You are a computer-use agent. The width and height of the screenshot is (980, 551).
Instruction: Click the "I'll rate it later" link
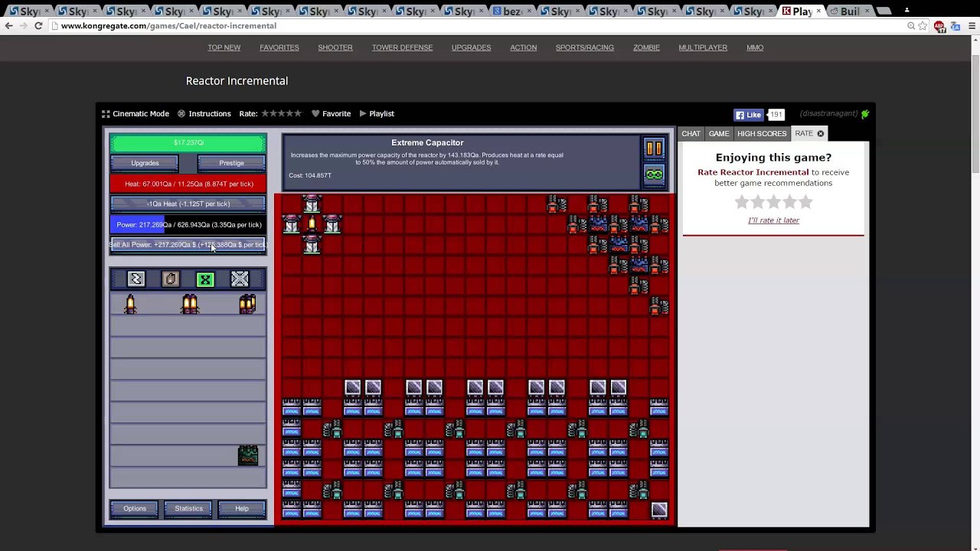coord(773,220)
